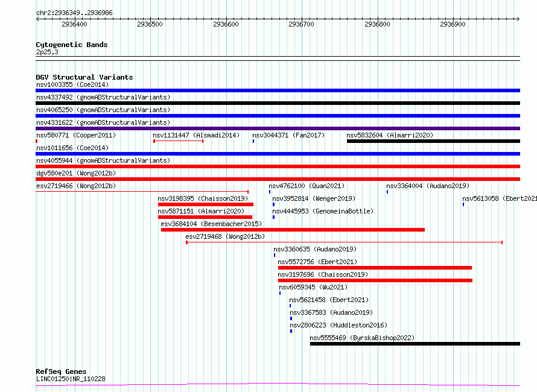Open nsv4055944 (gnomADStructuralVariants) label

[x=103, y=160]
